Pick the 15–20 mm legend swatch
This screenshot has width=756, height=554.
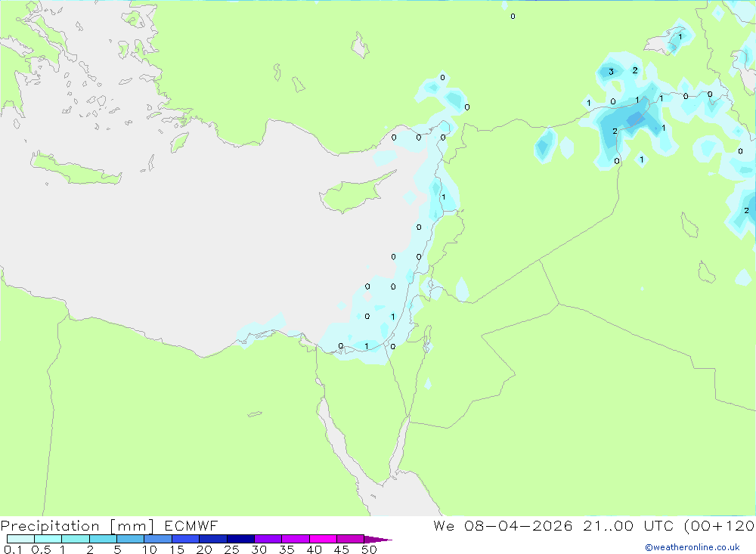click(186, 539)
